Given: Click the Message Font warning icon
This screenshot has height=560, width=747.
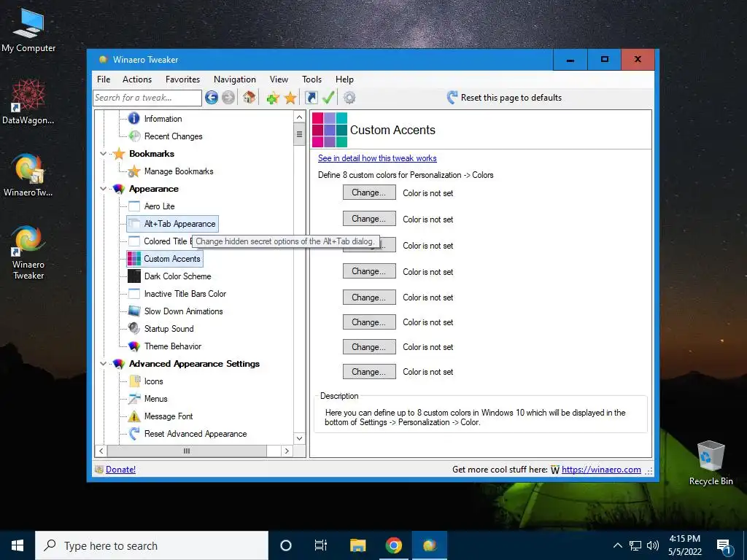Looking at the screenshot, I should click(x=134, y=416).
